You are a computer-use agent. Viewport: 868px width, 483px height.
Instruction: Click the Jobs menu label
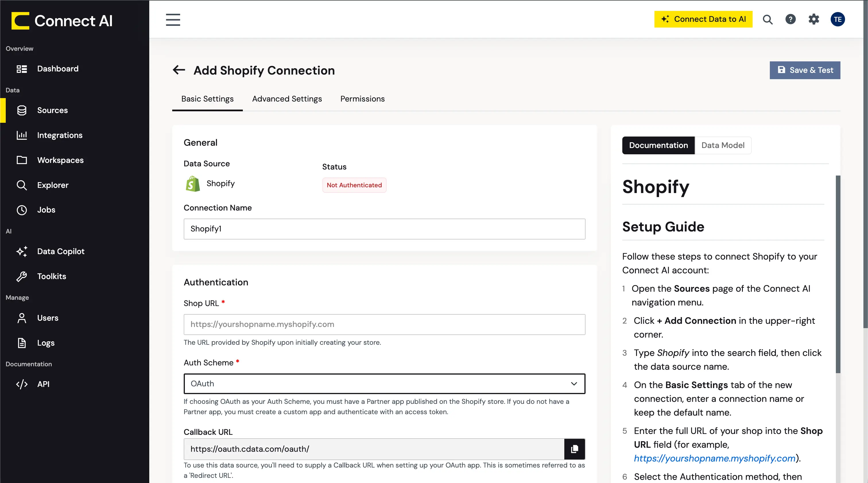coord(46,210)
